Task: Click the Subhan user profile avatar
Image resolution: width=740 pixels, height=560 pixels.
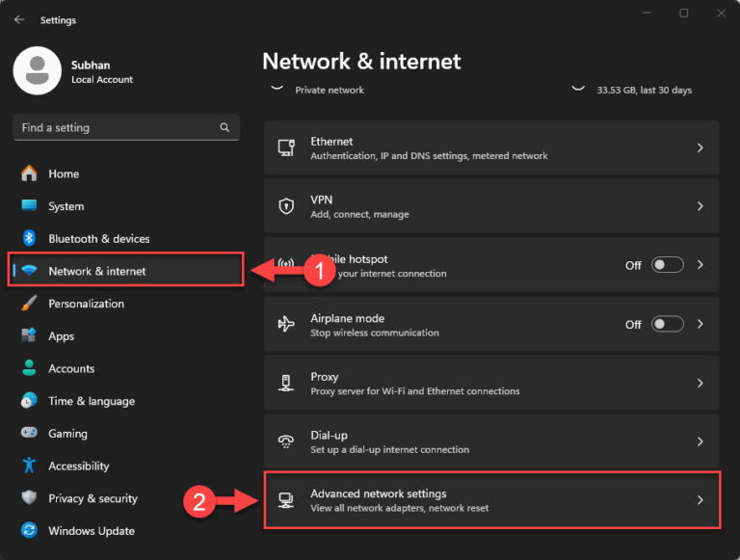Action: click(38, 70)
